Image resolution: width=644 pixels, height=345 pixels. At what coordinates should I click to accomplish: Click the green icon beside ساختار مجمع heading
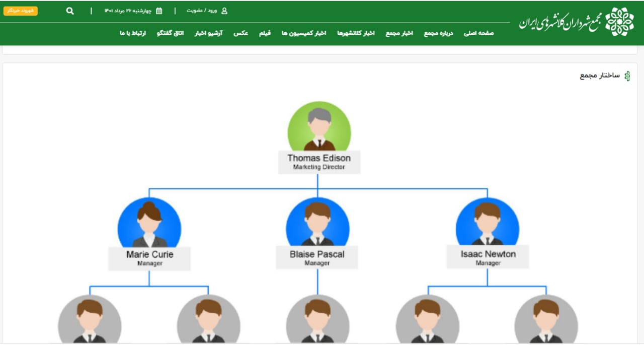[x=627, y=76]
